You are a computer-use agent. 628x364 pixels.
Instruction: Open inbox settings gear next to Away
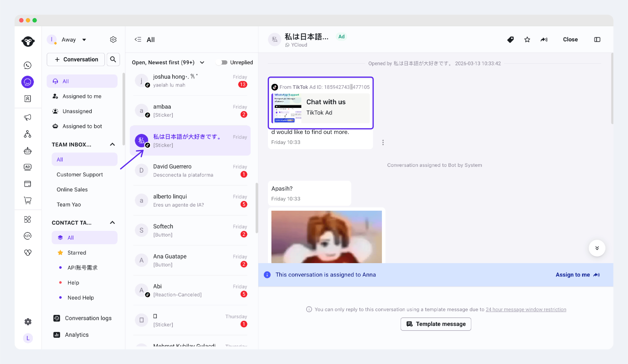click(x=113, y=40)
